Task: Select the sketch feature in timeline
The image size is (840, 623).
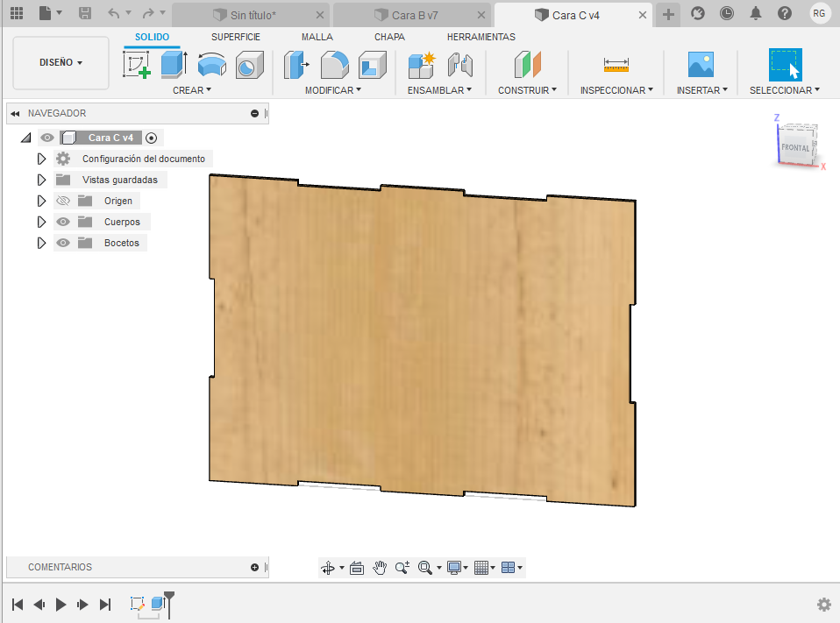Action: tap(137, 604)
